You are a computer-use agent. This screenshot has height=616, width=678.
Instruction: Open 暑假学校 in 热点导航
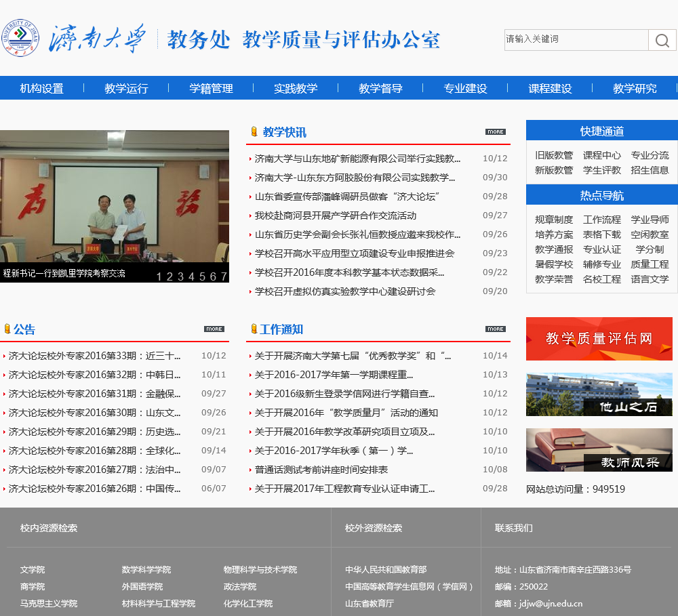click(554, 264)
